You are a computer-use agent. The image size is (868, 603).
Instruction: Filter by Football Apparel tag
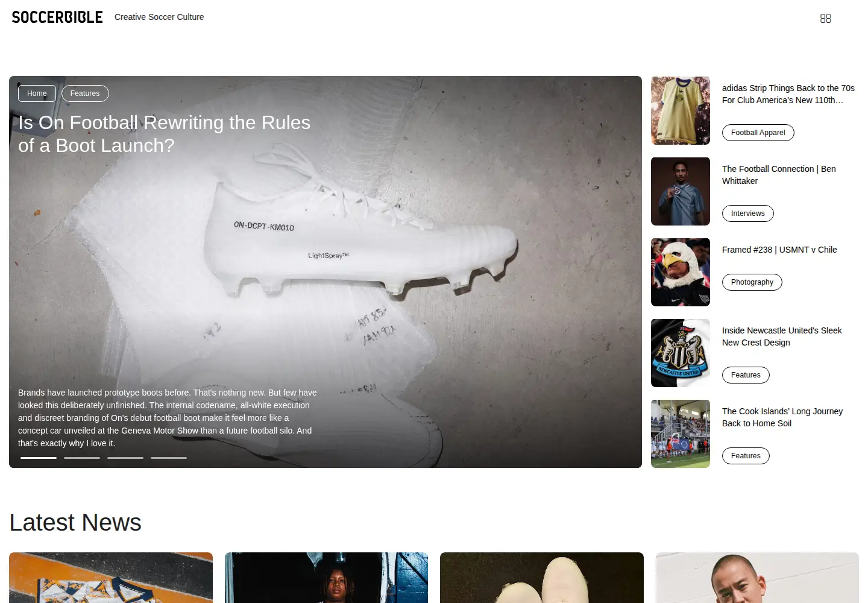pyautogui.click(x=758, y=133)
